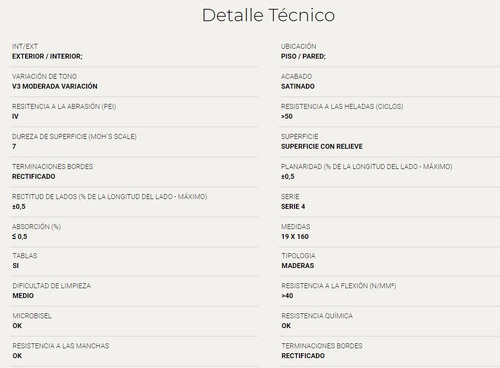
Task: Click DIFICULTAD DE LIMPIEZA value MEDIO
Action: point(23,296)
